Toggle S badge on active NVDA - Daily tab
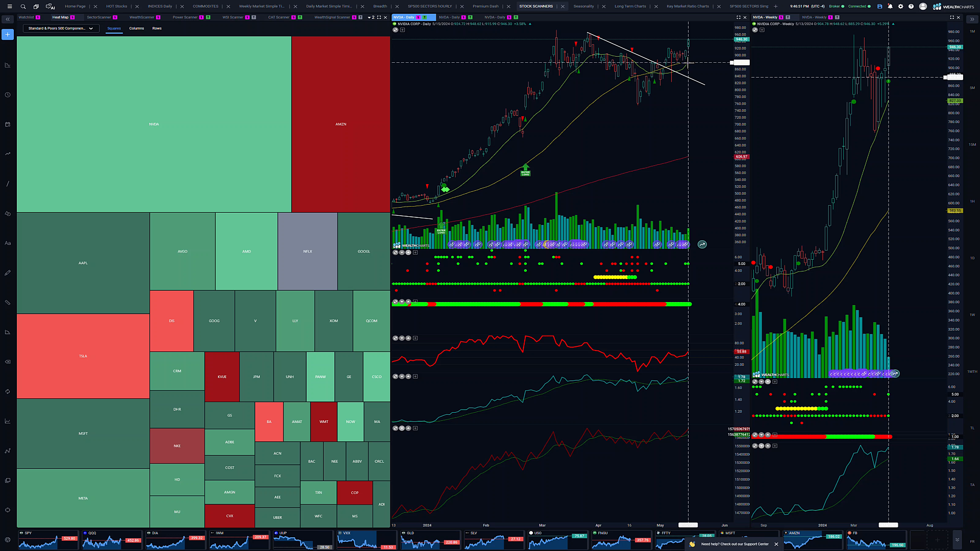 click(418, 17)
